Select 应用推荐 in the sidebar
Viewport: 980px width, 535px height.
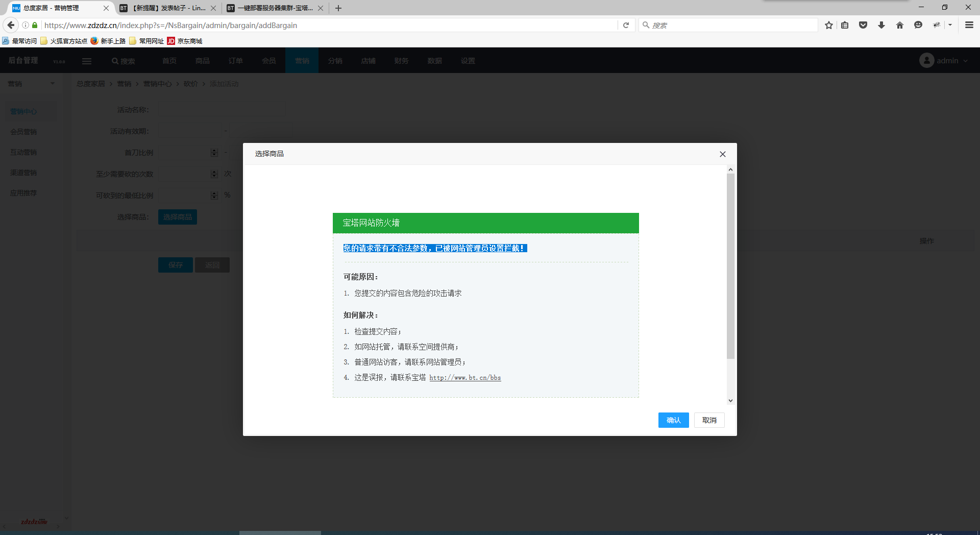[x=23, y=193]
